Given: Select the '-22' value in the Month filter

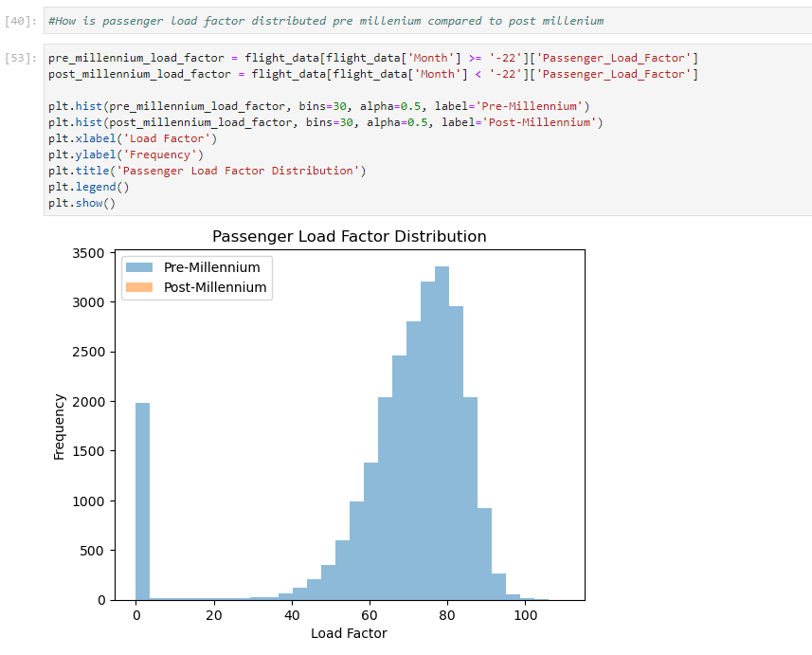Looking at the screenshot, I should tap(504, 59).
